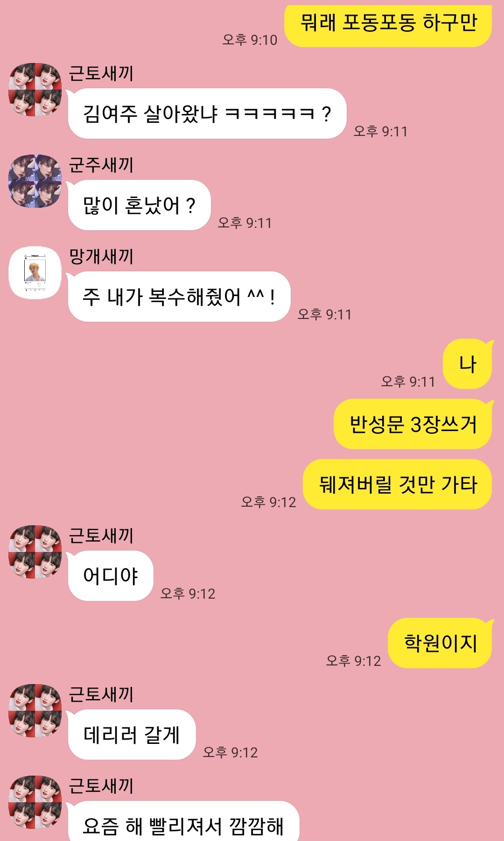This screenshot has width=504, height=841.
Task: Select the yellow bubble 뒈져버릴 것만 가타
Action: (398, 484)
